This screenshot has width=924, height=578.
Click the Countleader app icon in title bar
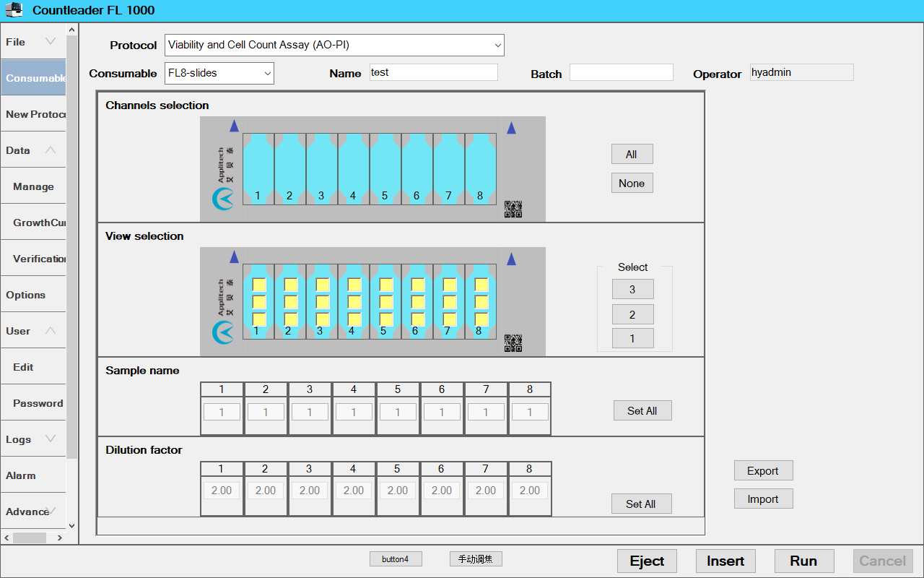coord(14,10)
